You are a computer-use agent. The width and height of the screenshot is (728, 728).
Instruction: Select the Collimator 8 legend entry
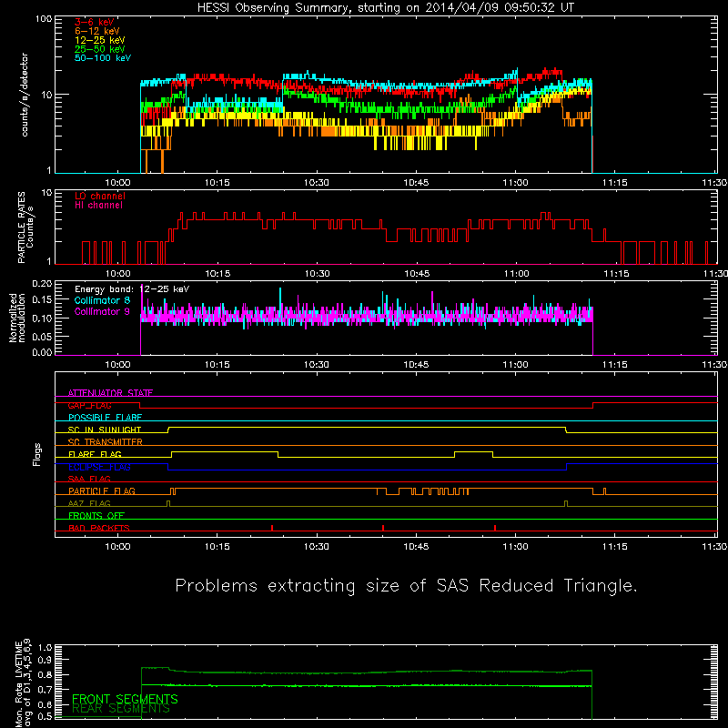pyautogui.click(x=102, y=300)
